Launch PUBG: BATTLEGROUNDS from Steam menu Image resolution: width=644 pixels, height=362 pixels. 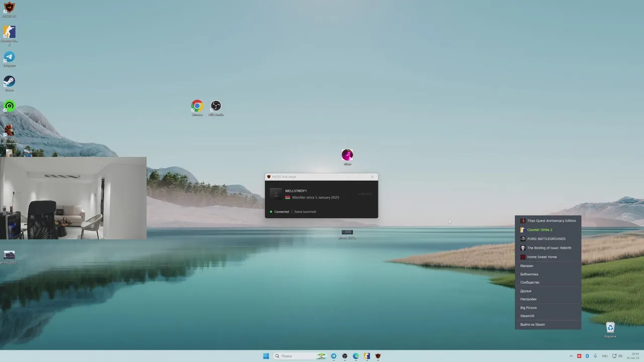coord(548,239)
